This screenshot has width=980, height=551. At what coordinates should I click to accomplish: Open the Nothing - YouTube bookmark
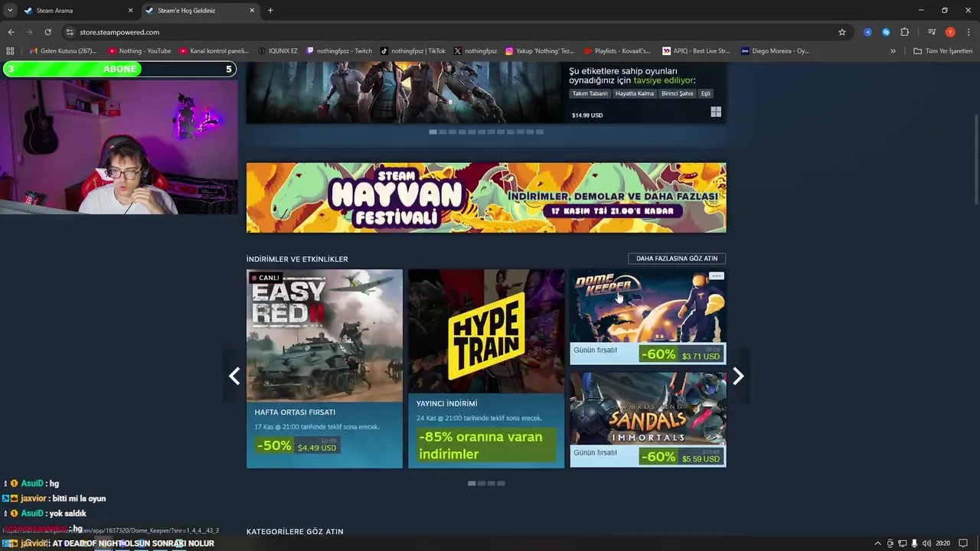139,51
